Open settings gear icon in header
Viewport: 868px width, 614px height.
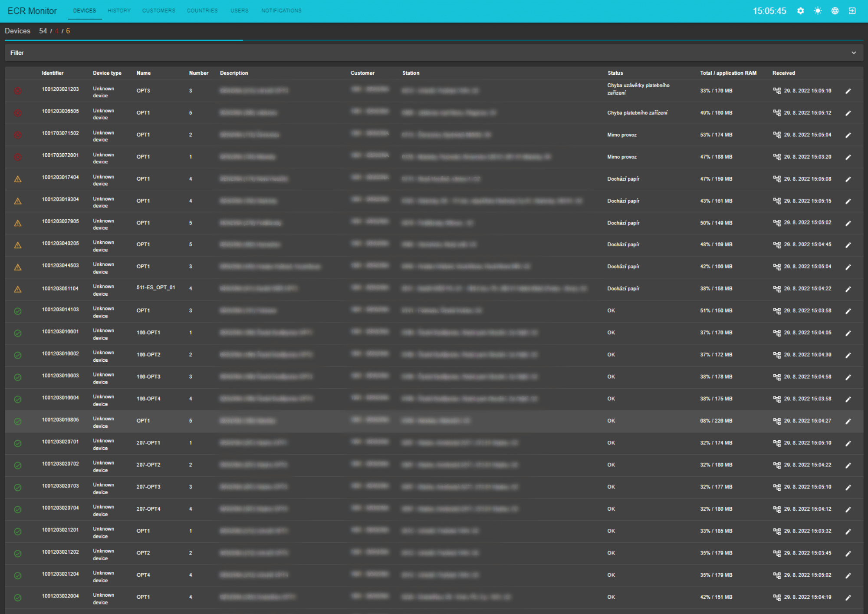[800, 11]
